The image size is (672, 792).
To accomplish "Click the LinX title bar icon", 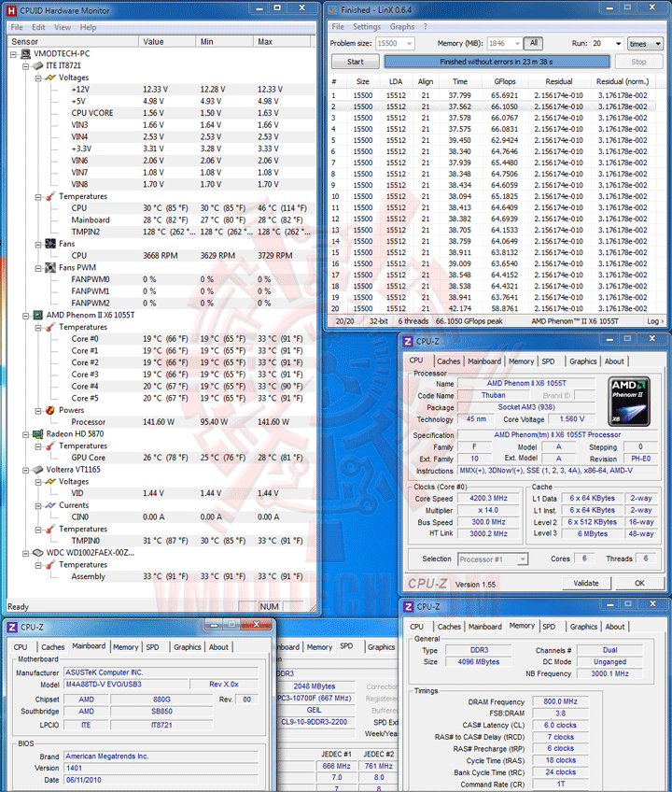I will click(332, 9).
